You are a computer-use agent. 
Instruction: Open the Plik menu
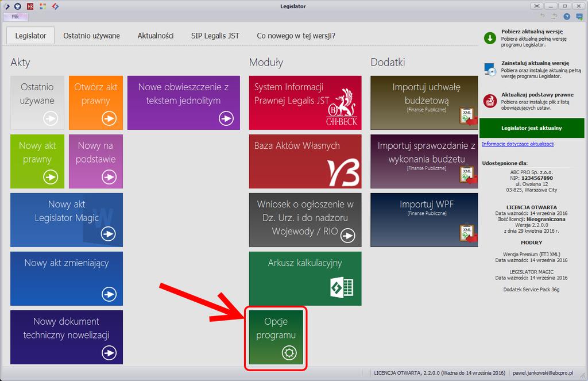click(x=16, y=17)
